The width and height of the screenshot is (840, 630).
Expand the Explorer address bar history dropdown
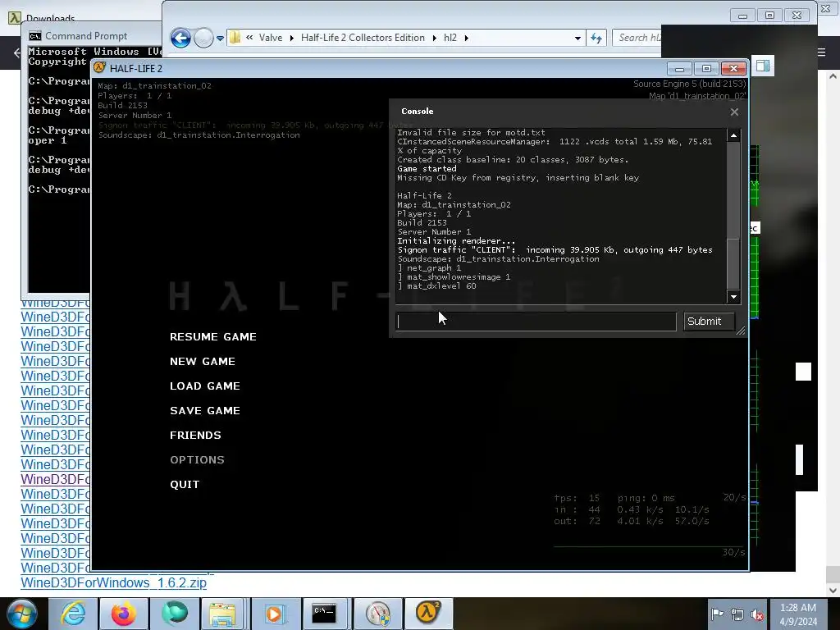pyautogui.click(x=577, y=38)
